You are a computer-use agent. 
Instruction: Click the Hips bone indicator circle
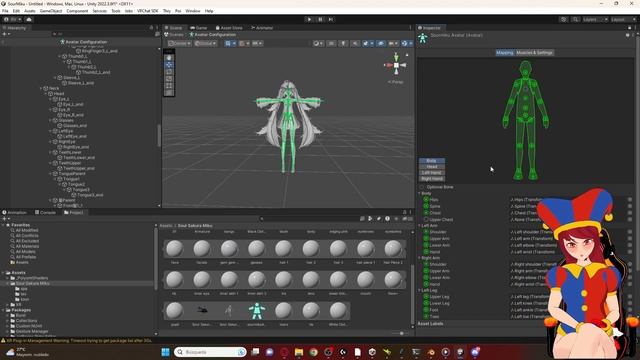(426, 200)
